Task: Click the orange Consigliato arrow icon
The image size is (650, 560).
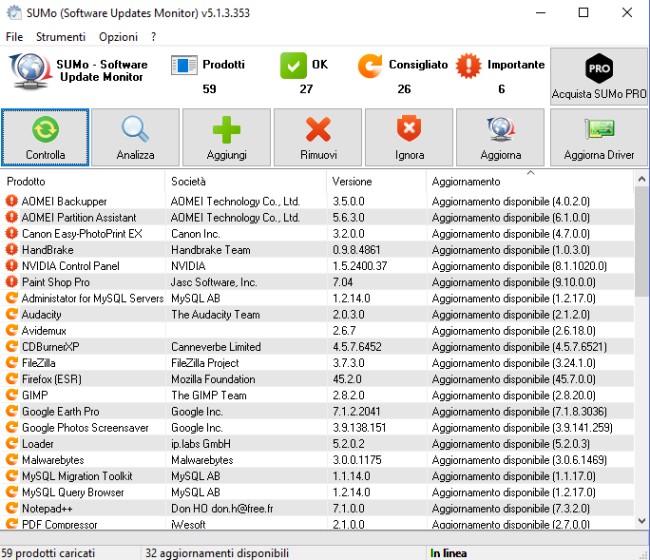Action: [370, 65]
